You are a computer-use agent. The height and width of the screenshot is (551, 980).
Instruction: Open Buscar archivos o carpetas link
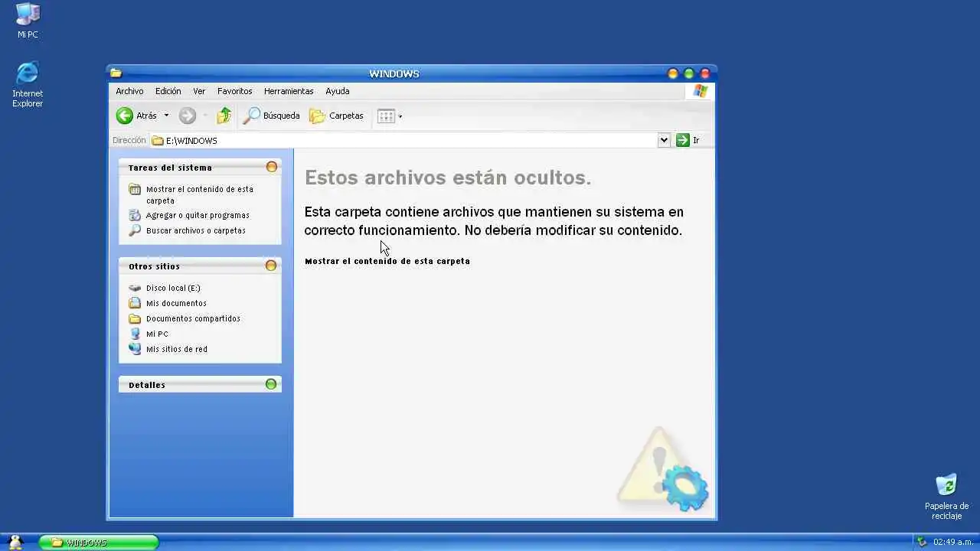tap(196, 230)
